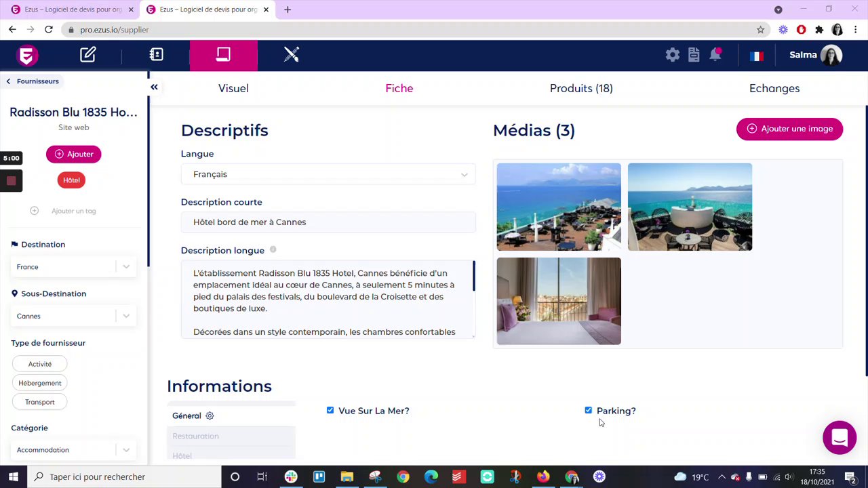
Task: Open a new browser tab
Action: pyautogui.click(x=288, y=9)
